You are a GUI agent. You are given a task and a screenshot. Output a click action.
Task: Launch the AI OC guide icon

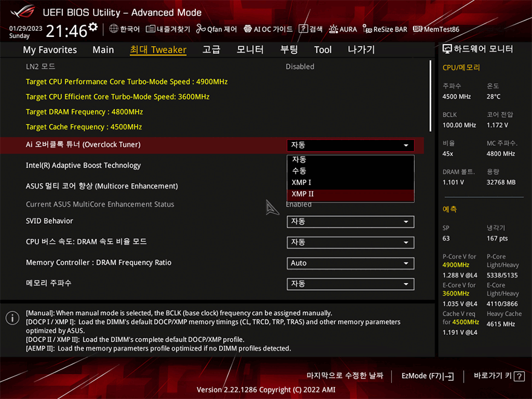(248, 29)
